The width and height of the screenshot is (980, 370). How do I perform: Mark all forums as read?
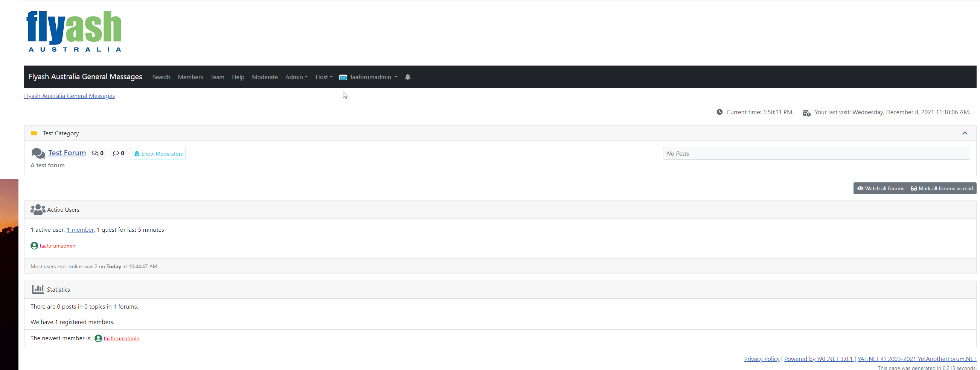[942, 188]
